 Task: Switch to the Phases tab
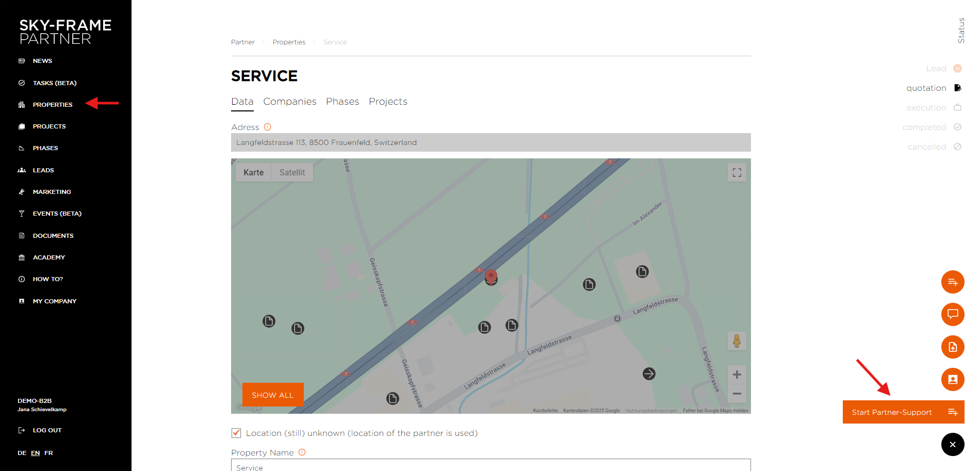click(342, 102)
